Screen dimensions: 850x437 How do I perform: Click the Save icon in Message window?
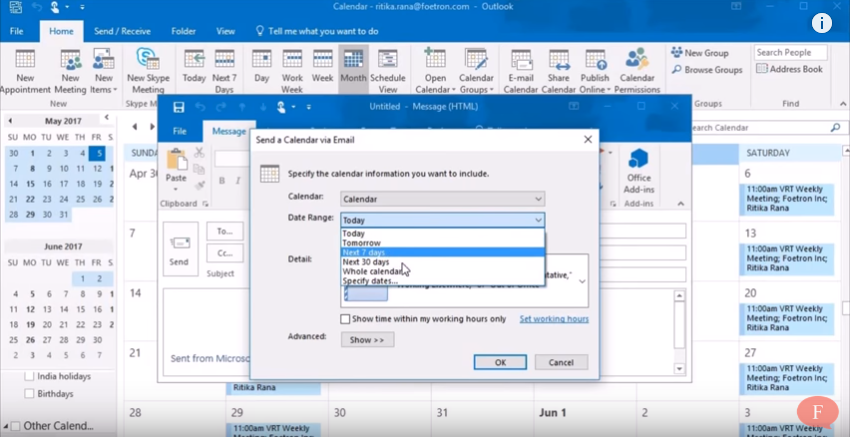pos(178,107)
